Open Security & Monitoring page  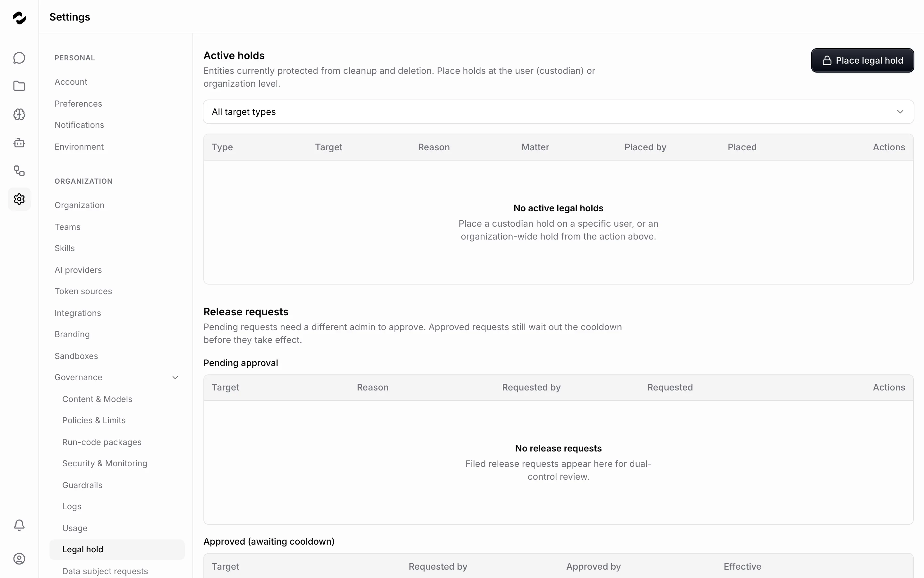(x=105, y=463)
